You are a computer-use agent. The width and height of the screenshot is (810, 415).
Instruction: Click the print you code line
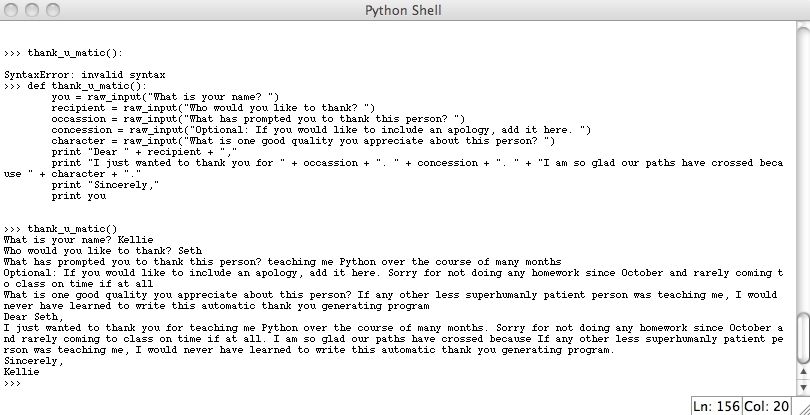[79, 196]
